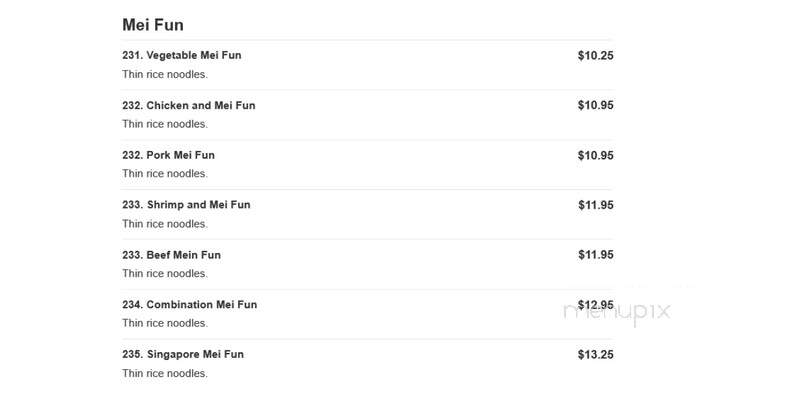Click the $13.25 Singapore Mei Fun price
The height and width of the screenshot is (394, 796).
point(595,354)
